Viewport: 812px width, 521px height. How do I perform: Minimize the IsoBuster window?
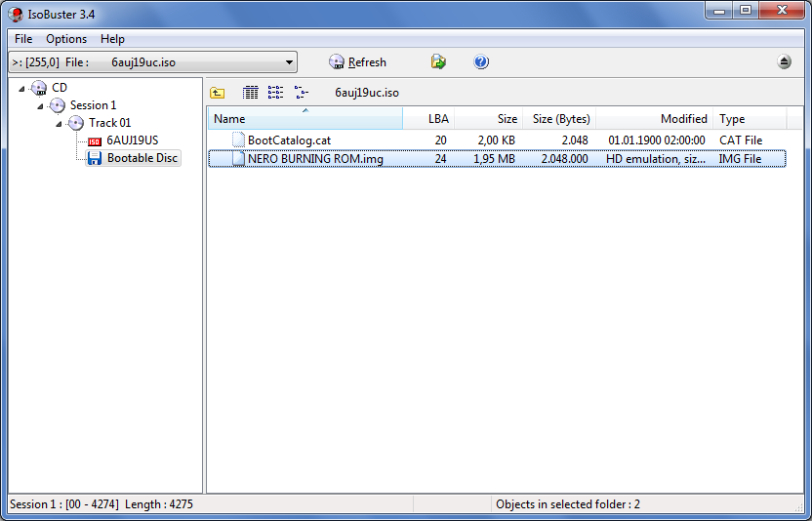point(718,11)
